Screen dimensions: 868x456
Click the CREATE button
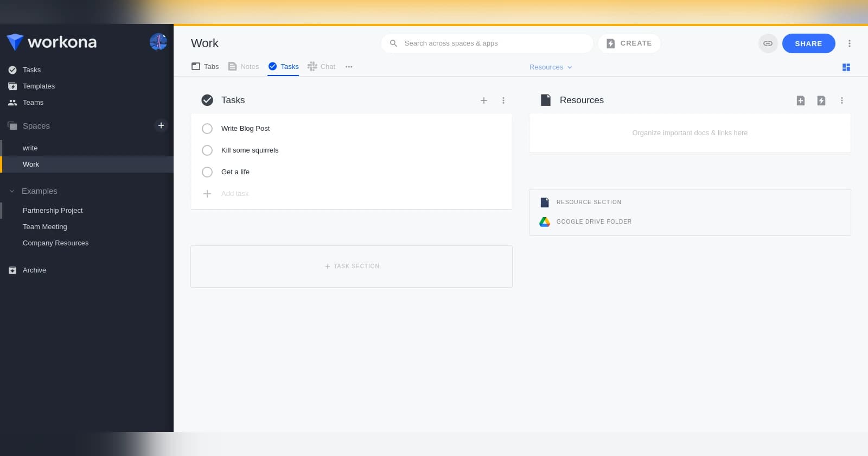click(629, 43)
